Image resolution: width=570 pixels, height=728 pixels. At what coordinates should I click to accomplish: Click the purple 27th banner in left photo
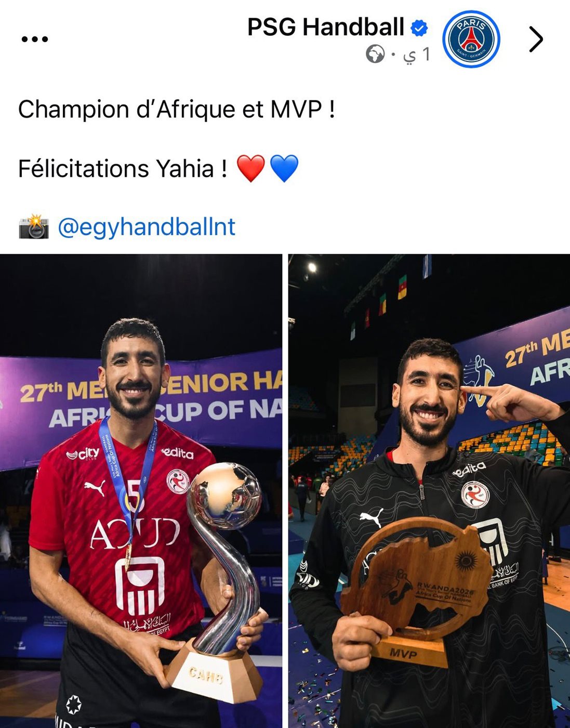141,405
